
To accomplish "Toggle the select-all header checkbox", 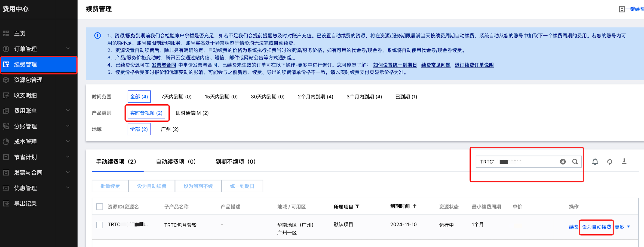I will [x=99, y=207].
